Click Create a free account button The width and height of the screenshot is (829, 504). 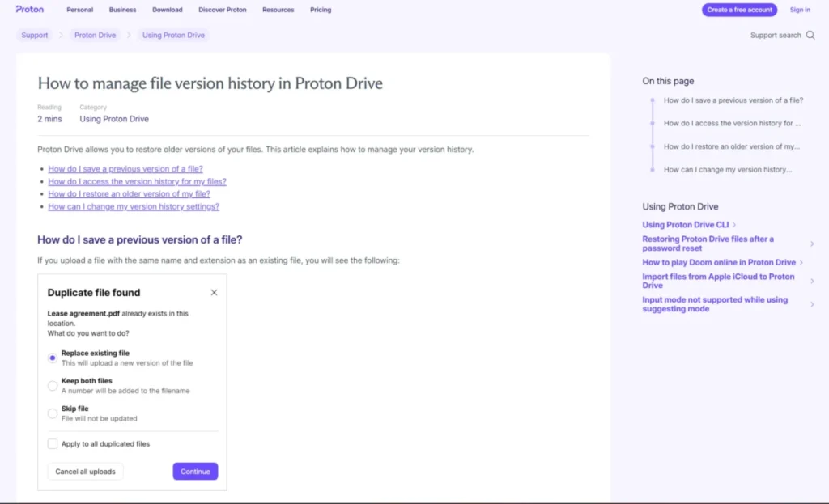coord(739,10)
